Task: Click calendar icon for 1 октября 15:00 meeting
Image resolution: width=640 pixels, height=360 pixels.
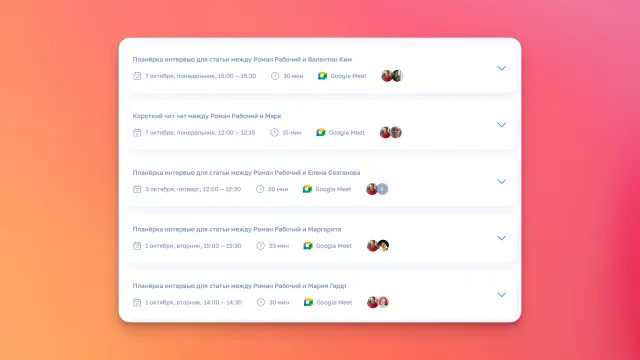Action: tap(137, 246)
